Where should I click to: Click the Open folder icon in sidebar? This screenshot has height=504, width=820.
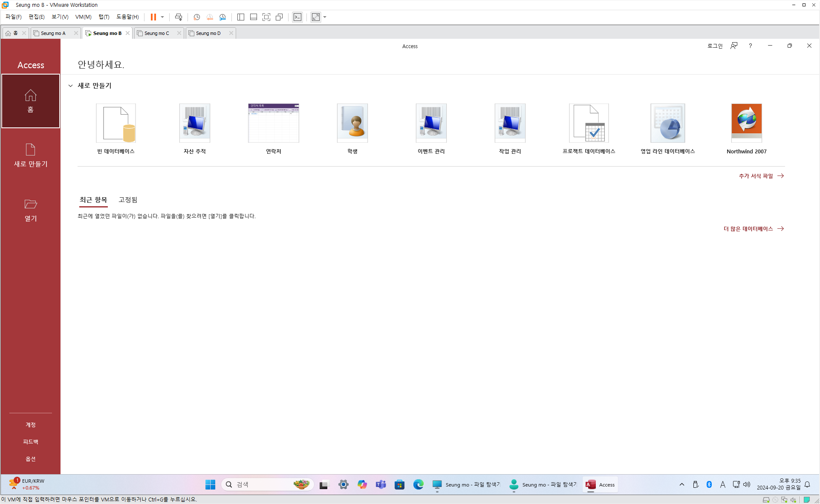tap(31, 204)
